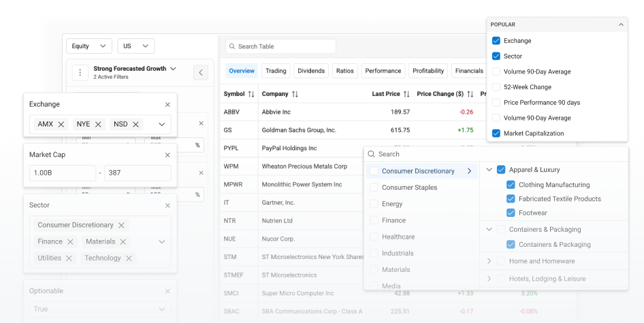
Task: Check the Consumer Staples checkbox
Action: [x=374, y=188]
